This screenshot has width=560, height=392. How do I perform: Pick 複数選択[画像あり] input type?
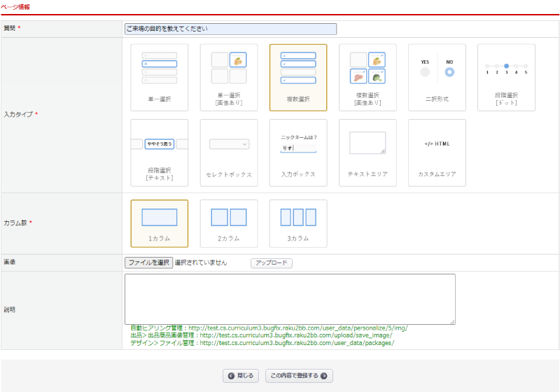pyautogui.click(x=367, y=78)
